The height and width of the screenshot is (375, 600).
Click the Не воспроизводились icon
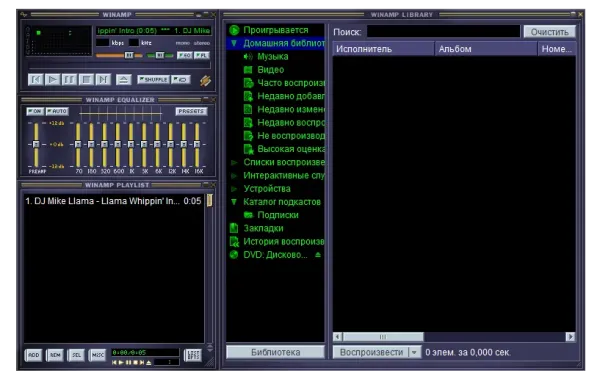[248, 136]
